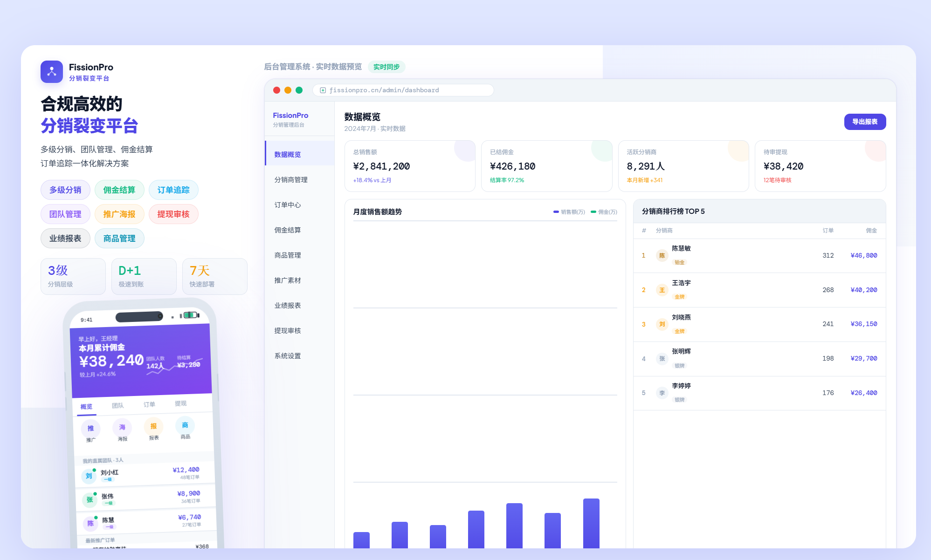Click the 多级分销 feature tag
Image resolution: width=931 pixels, height=560 pixels.
click(65, 190)
